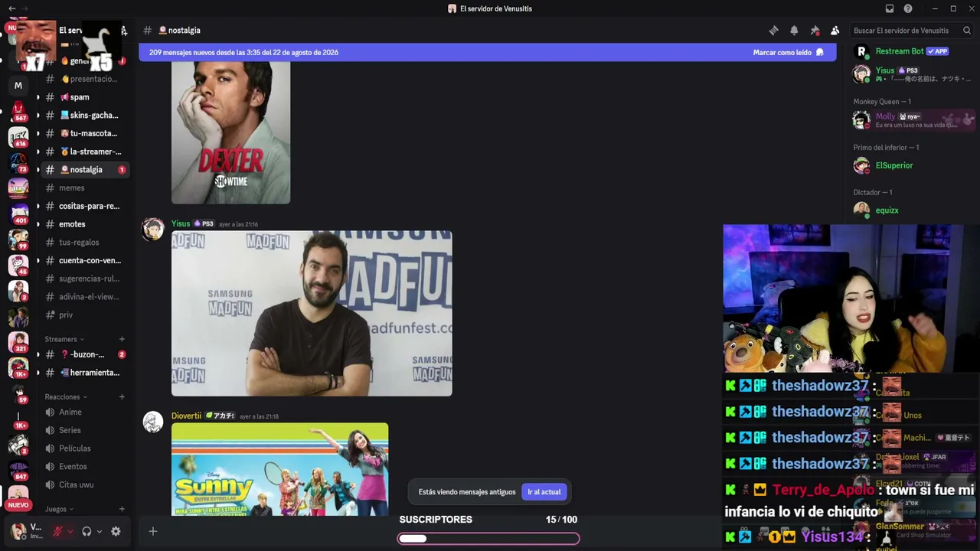
Task: Open server icon with 45 badge
Action: [x=18, y=265]
